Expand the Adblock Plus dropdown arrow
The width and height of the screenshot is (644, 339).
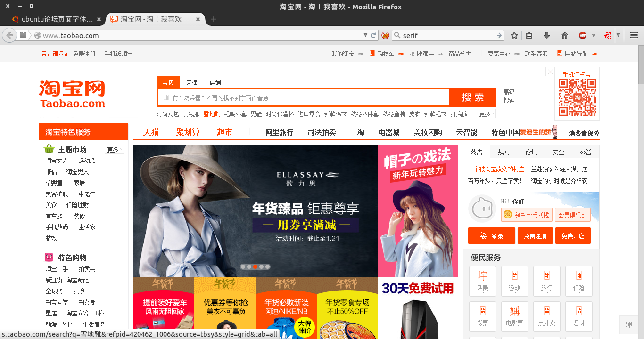[x=594, y=35]
